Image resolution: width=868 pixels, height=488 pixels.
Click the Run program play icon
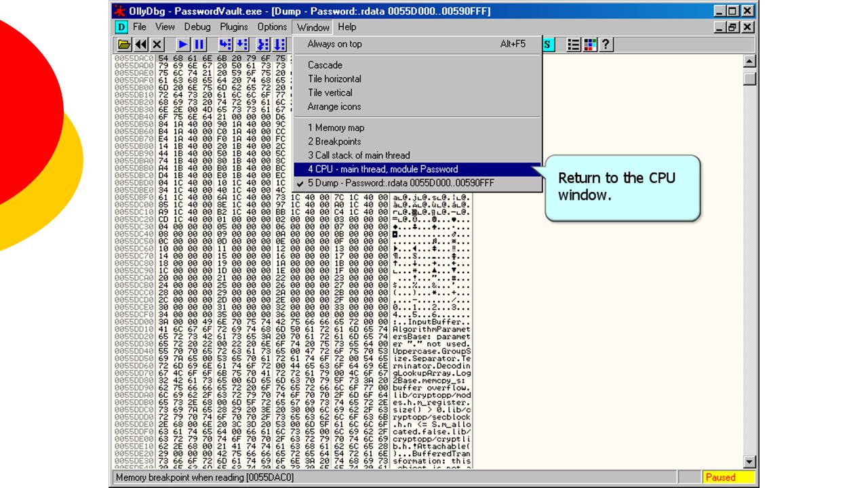(183, 45)
